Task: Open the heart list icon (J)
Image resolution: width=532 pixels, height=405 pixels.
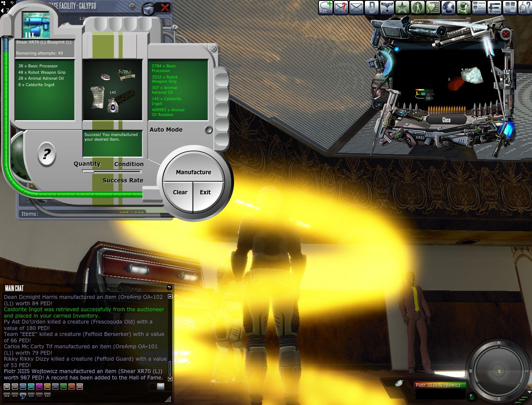Action: click(433, 7)
